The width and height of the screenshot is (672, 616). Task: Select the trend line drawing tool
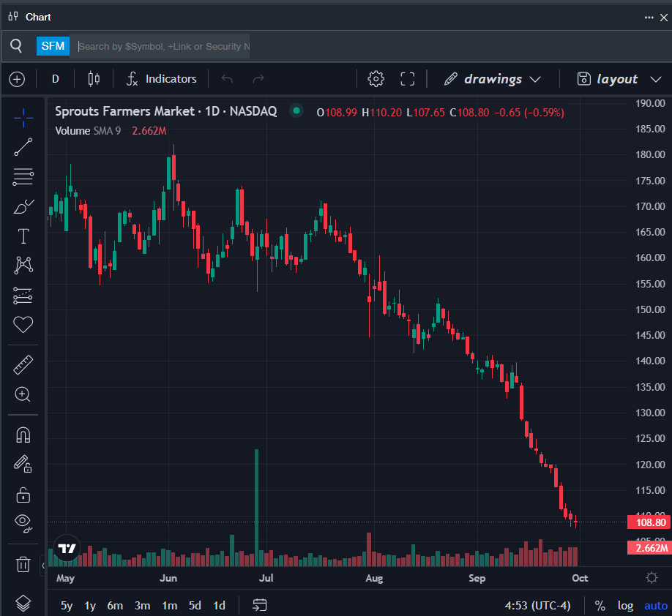(x=23, y=147)
